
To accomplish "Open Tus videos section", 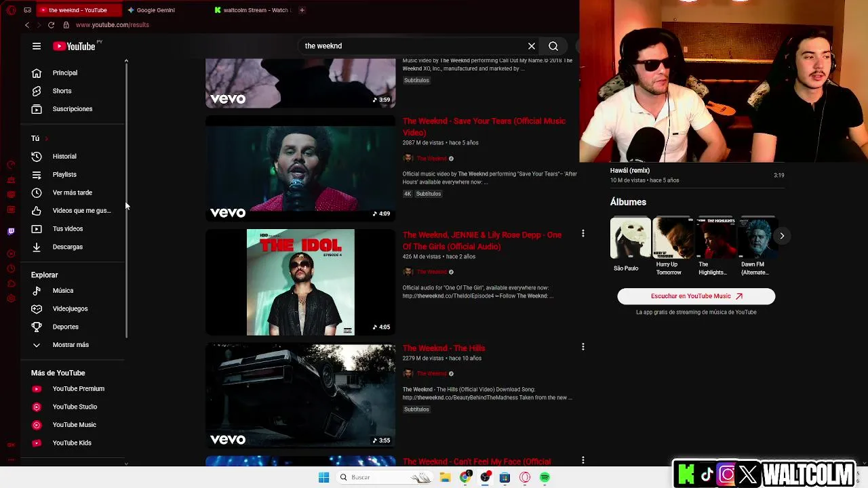I will (x=68, y=229).
